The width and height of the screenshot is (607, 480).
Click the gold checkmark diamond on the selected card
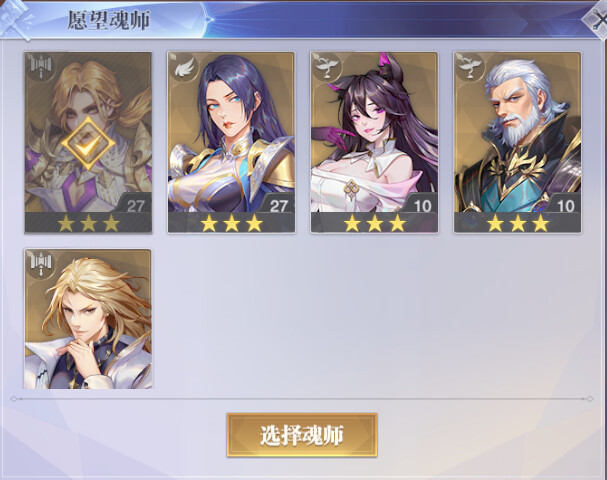(x=88, y=143)
